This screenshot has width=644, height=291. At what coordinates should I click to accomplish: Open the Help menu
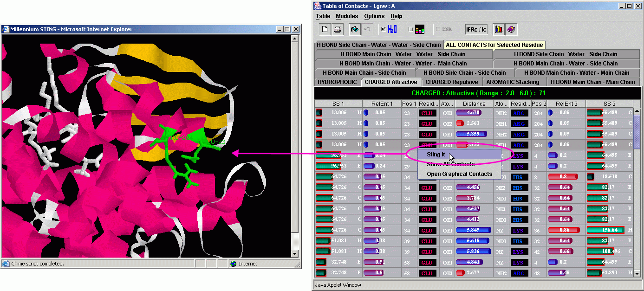(x=397, y=16)
